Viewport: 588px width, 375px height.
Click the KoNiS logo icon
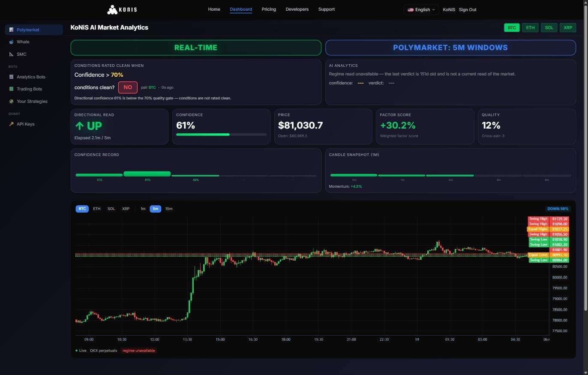point(112,9)
